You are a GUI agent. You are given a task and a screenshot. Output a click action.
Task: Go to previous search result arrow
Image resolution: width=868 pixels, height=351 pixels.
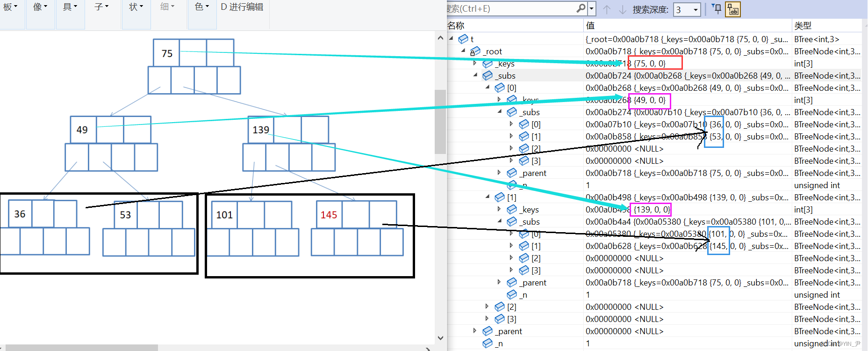pos(607,9)
